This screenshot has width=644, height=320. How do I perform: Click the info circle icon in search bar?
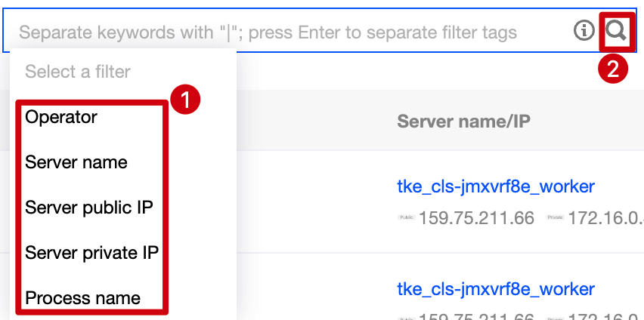[584, 31]
